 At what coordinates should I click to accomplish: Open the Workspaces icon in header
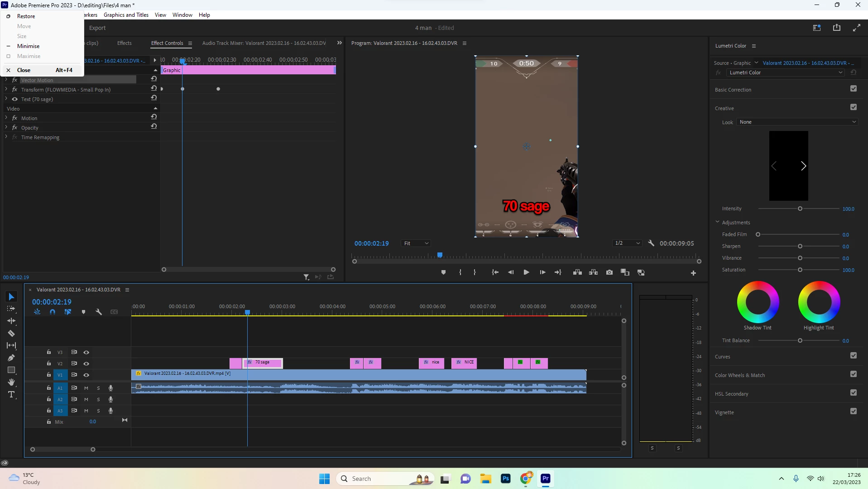(x=817, y=28)
